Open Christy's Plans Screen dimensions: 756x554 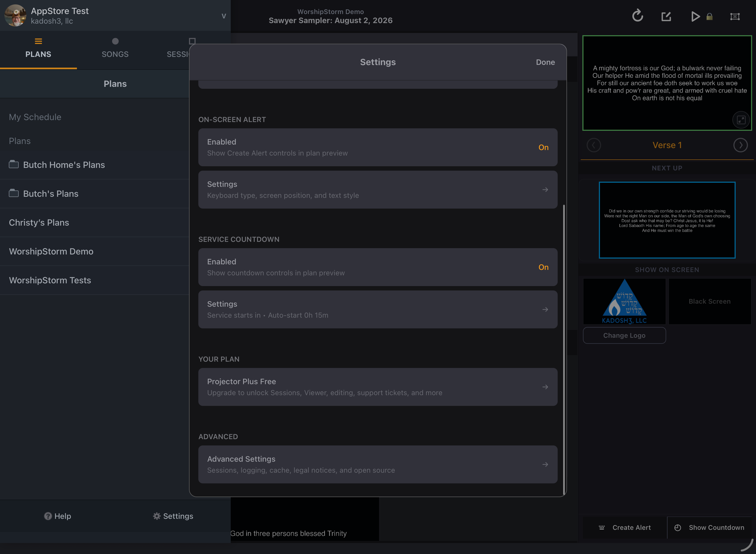pyautogui.click(x=94, y=222)
